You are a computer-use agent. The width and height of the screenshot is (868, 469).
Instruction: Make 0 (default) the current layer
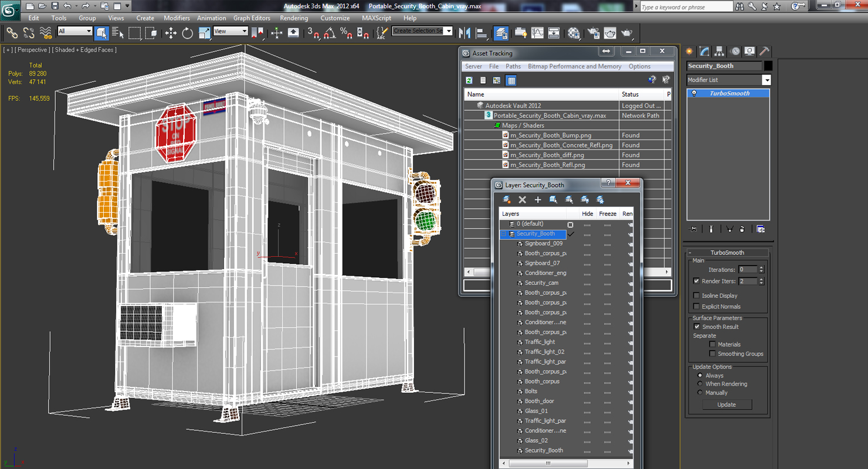570,225
